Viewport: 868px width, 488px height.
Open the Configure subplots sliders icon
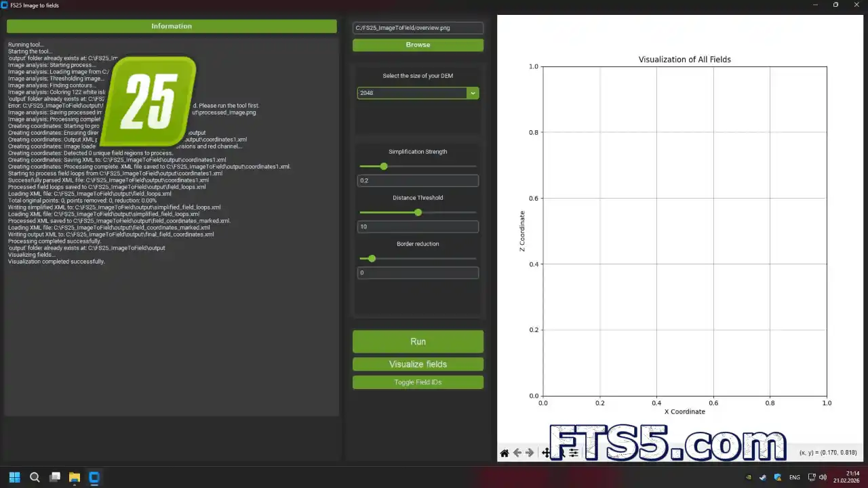[x=574, y=453]
